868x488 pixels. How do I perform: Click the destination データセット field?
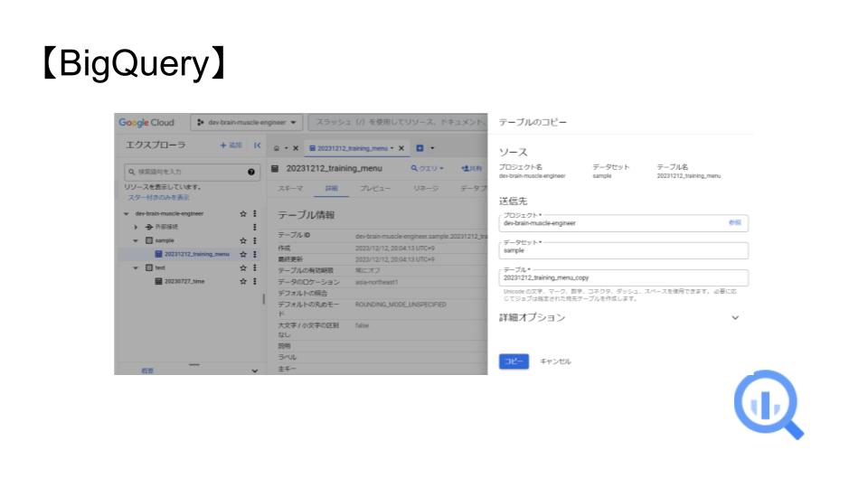coord(623,250)
